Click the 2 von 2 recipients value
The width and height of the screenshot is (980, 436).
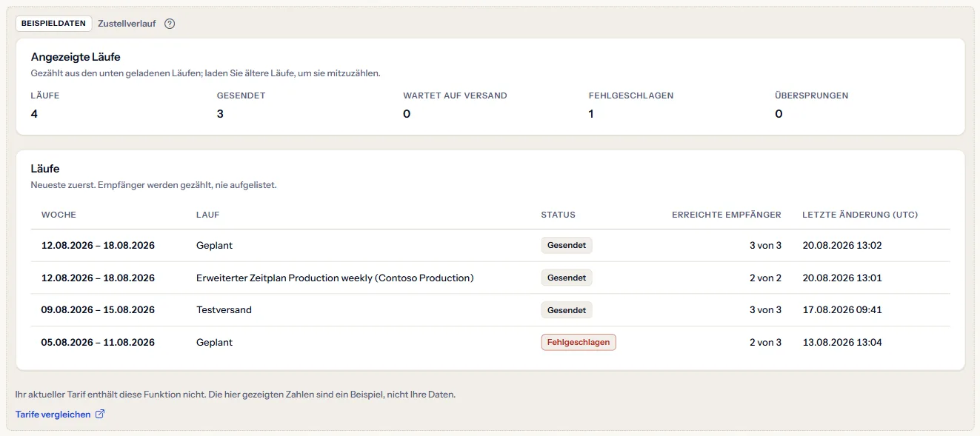tap(765, 278)
